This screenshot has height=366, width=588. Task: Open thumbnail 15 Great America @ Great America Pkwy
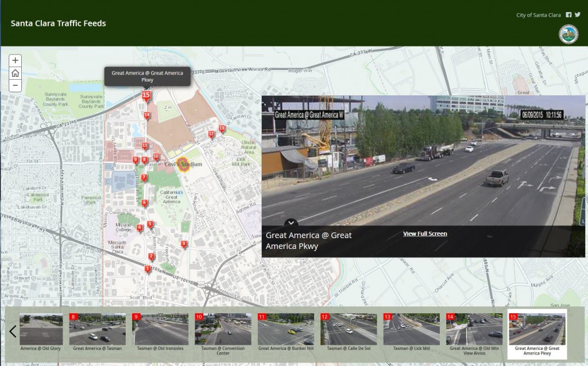(x=537, y=334)
